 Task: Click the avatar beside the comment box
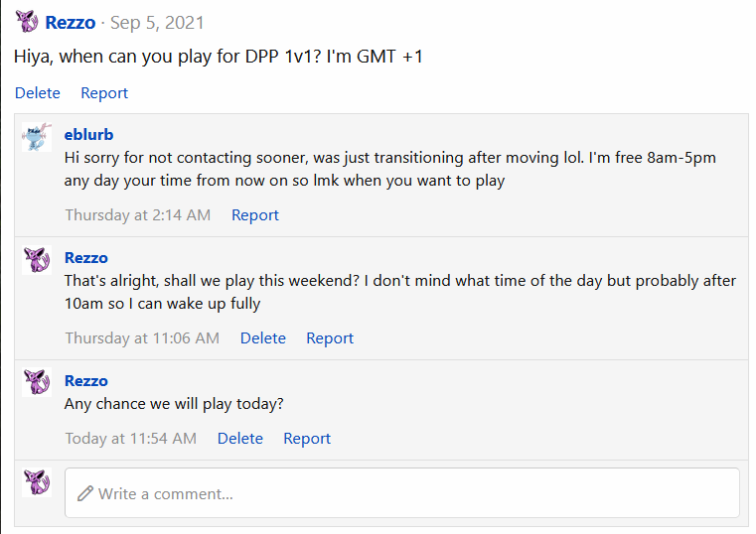pyautogui.click(x=37, y=483)
